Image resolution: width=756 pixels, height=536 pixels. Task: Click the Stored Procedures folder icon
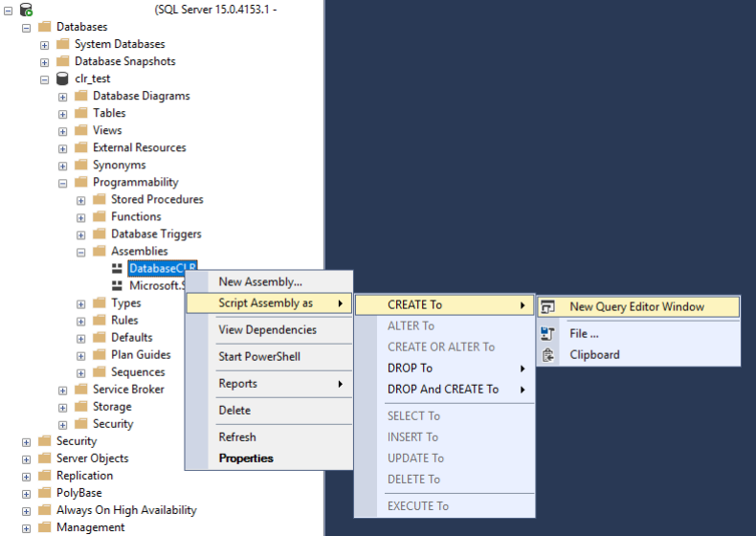pos(99,199)
